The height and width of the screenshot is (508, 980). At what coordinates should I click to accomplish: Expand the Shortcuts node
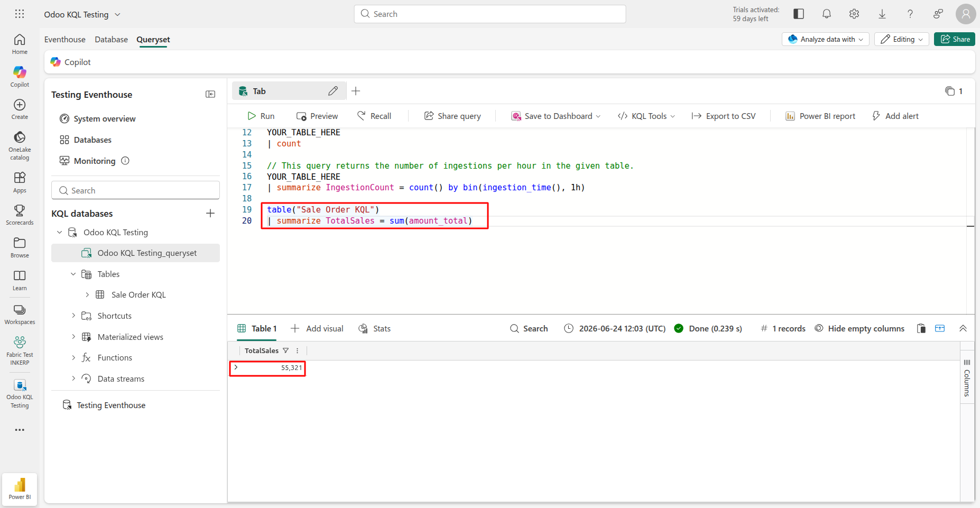pyautogui.click(x=73, y=316)
